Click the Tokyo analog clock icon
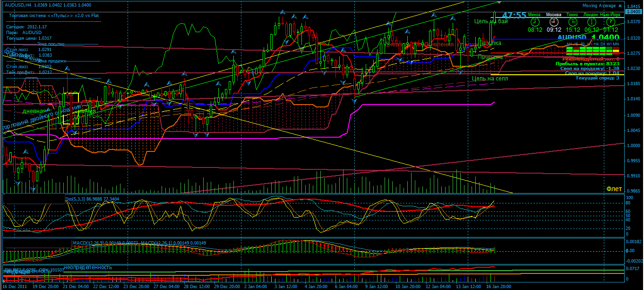This screenshot has height=290, width=644. point(572,22)
